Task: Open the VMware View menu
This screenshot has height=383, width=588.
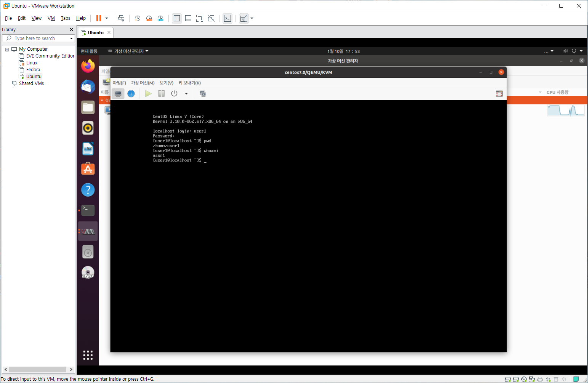Action: pyautogui.click(x=37, y=18)
